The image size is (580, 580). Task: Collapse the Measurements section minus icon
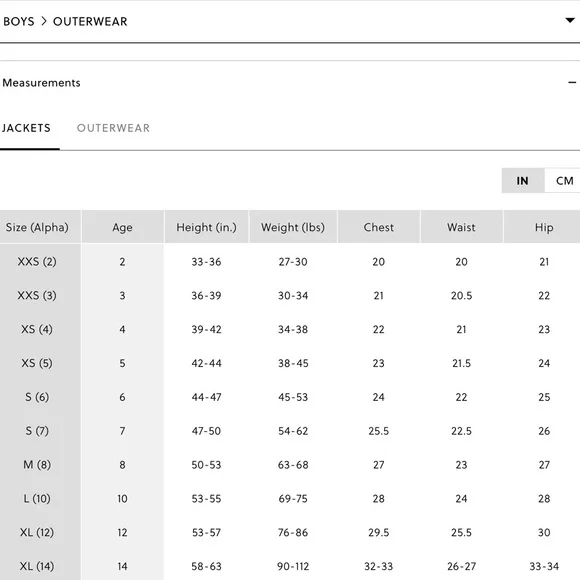point(572,82)
